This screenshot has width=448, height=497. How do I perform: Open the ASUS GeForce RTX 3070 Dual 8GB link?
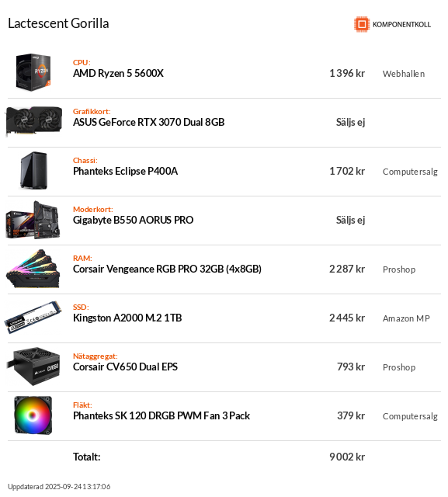tap(148, 122)
